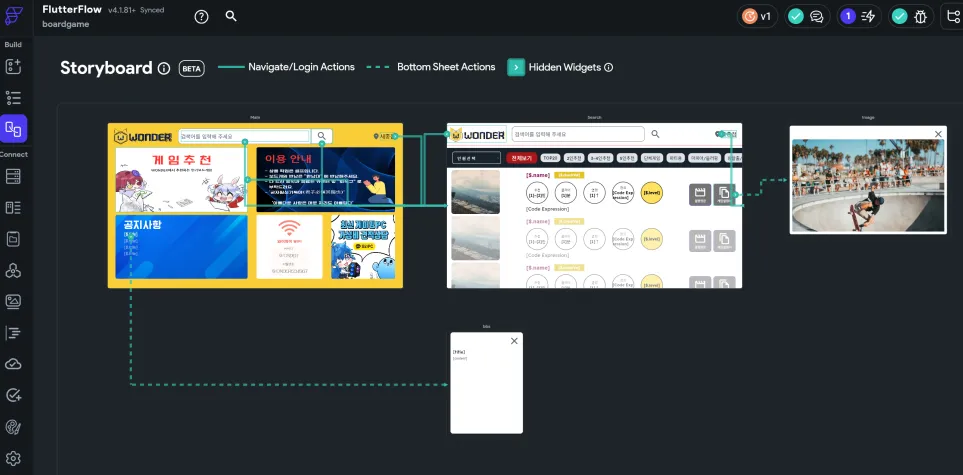
Task: Open the Settings gear in the sidebar
Action: [14, 458]
